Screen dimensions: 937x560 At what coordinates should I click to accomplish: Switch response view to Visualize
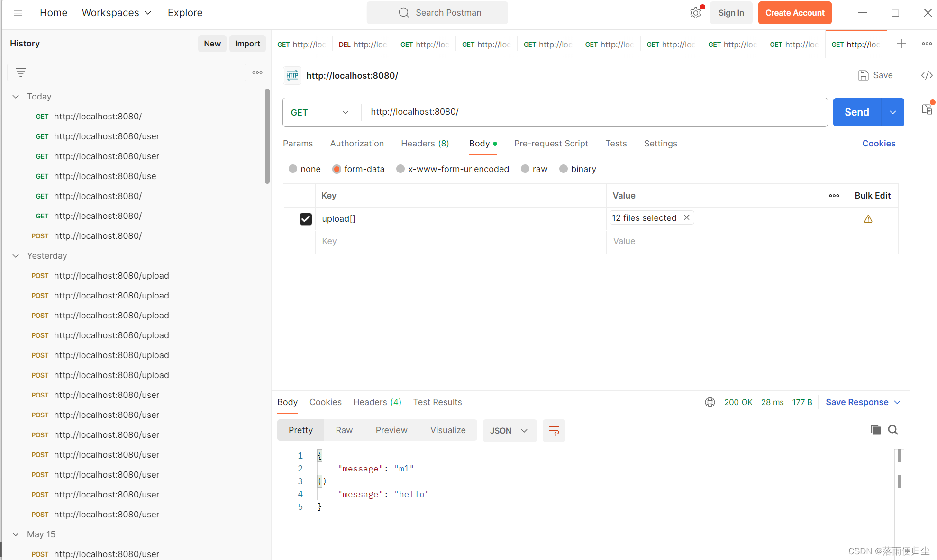448,430
